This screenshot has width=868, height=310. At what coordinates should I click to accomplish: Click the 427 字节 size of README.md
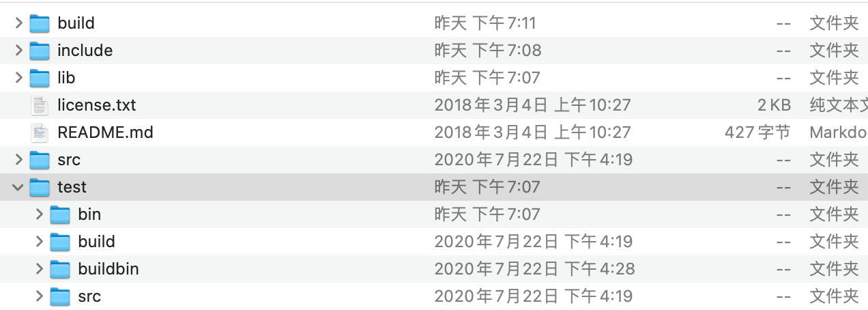click(x=757, y=132)
